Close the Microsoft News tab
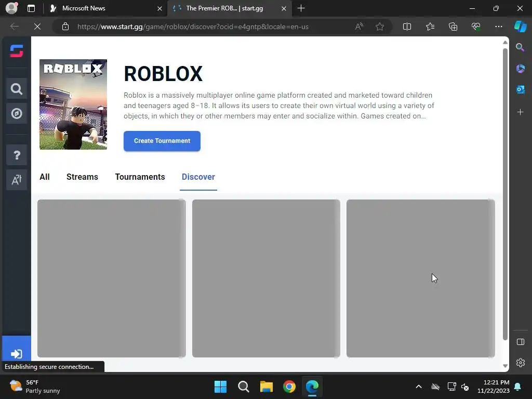The image size is (532, 399). 159,8
